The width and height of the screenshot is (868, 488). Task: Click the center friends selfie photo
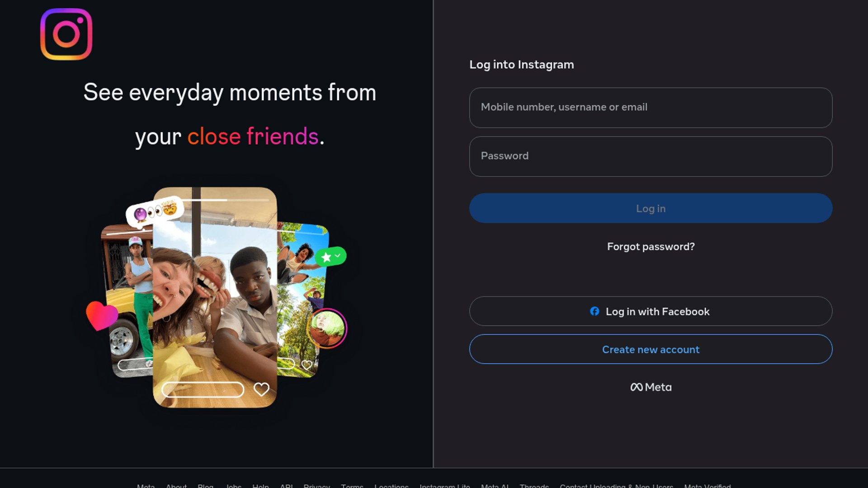coord(215,297)
